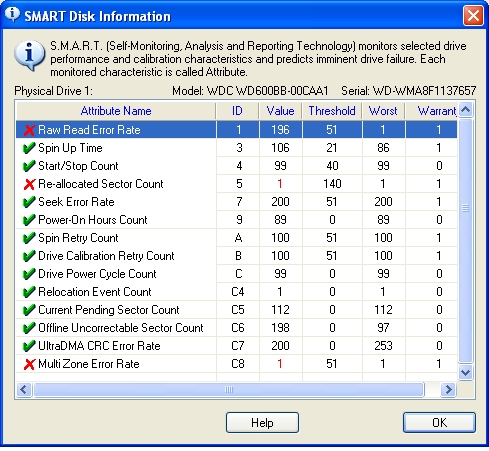Sort by the Attribute Name column header
Viewport: 489px width, 451px height.
point(116,111)
